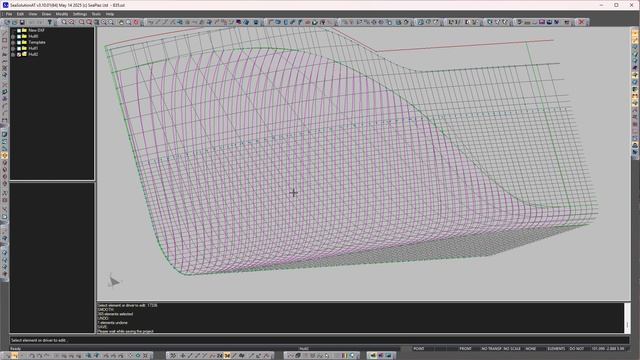
Task: Expand the Hull0 tree node
Action: click(x=13, y=36)
